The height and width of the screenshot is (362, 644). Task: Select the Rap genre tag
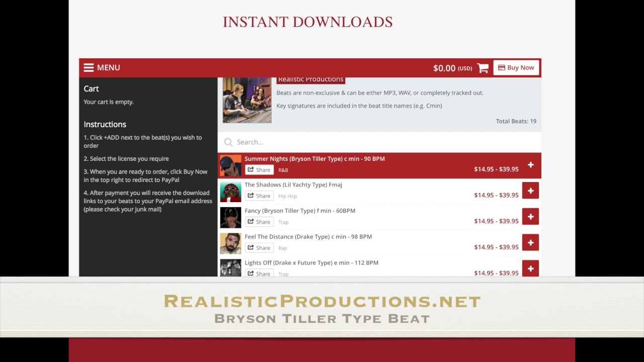point(283,248)
